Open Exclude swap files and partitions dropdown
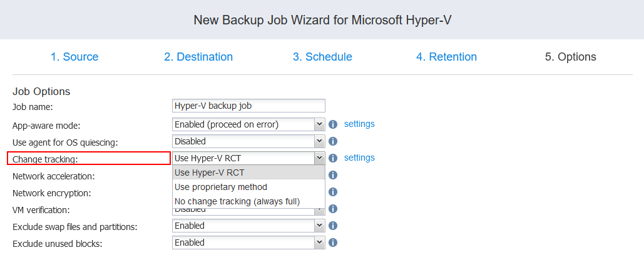The width and height of the screenshot is (644, 255). (x=319, y=226)
